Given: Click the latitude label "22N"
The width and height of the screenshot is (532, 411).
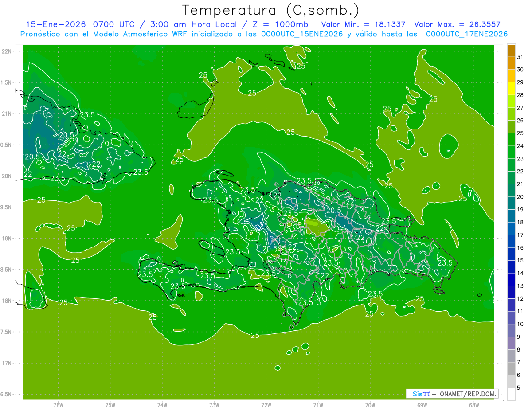Looking at the screenshot, I should [x=7, y=51].
